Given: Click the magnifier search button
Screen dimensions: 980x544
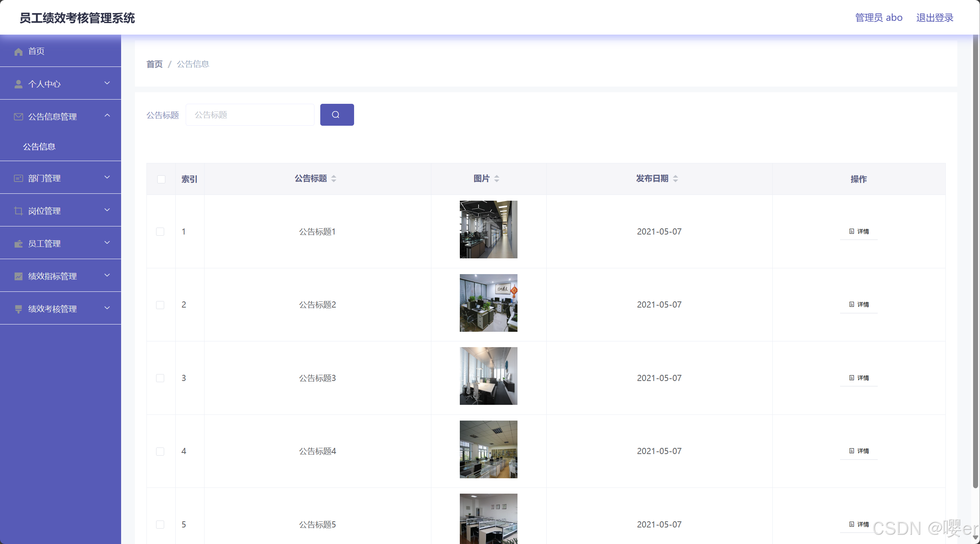Looking at the screenshot, I should click(x=337, y=115).
